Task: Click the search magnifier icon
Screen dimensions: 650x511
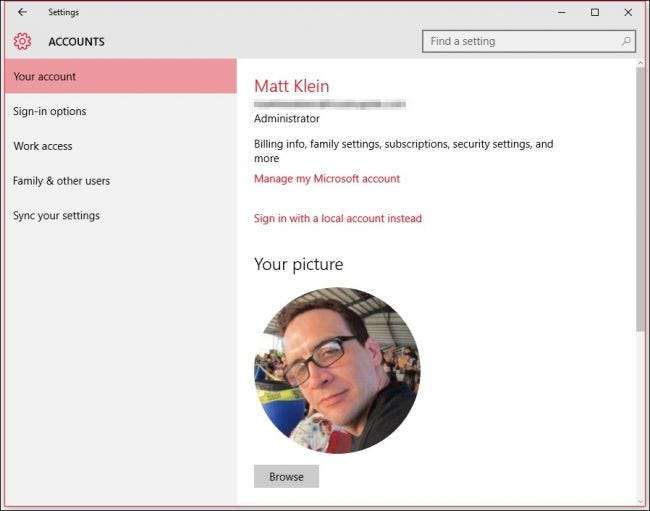Action: point(626,41)
